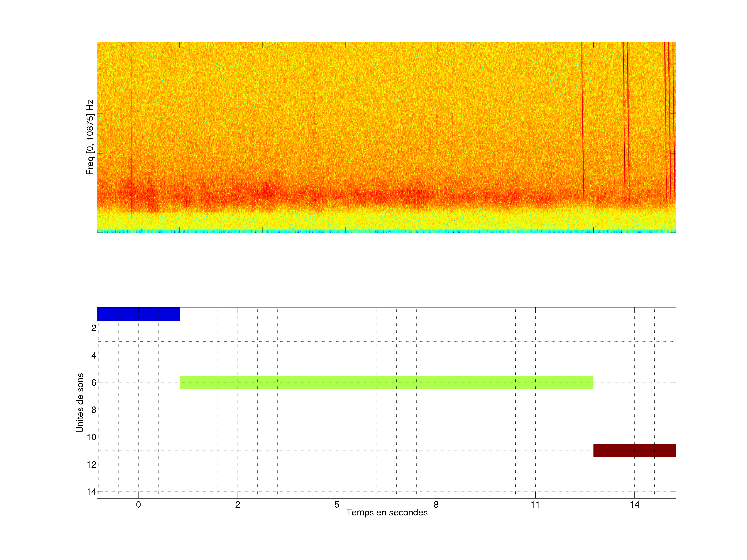Click the x-axis tick label 0
The width and height of the screenshot is (747, 560).
139,505
